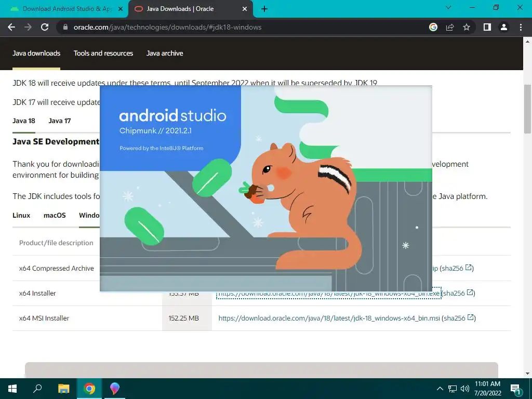Open Chrome three-dot menu
The image size is (532, 399).
pos(521,27)
